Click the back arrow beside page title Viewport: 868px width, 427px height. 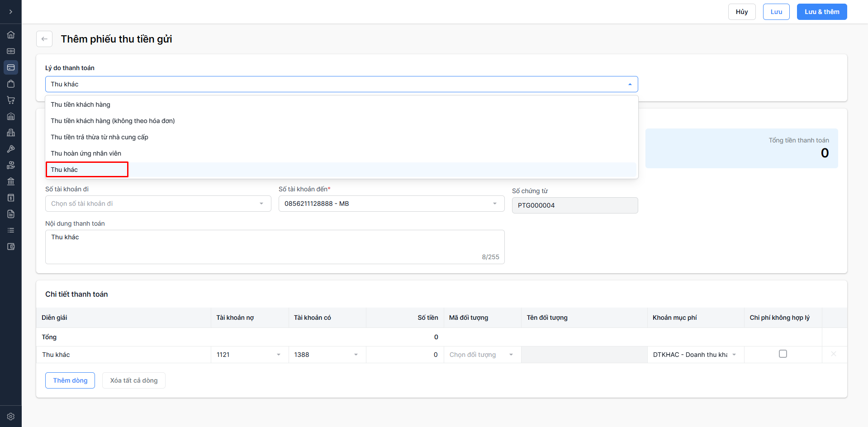click(x=44, y=39)
